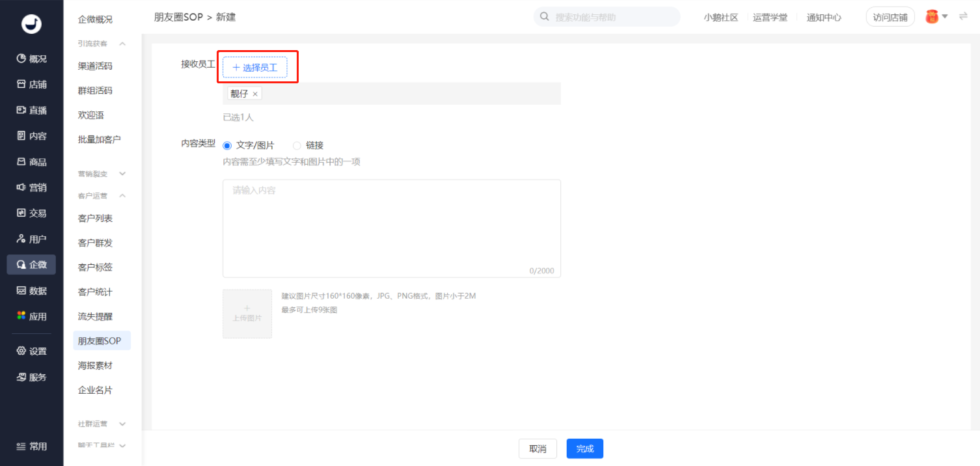Open 店铺 in the main sidebar

(x=31, y=85)
